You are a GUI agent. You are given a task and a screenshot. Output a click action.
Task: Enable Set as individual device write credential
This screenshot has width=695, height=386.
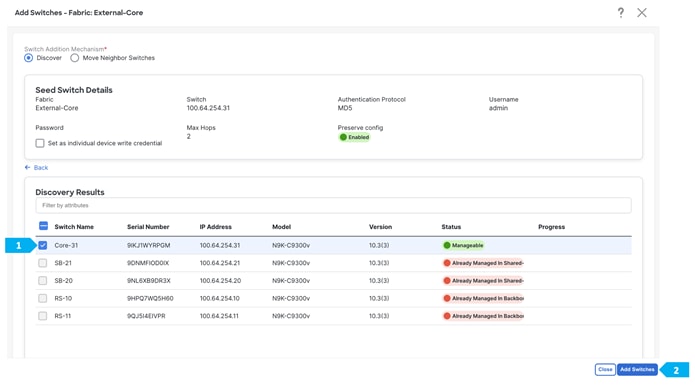tap(40, 143)
